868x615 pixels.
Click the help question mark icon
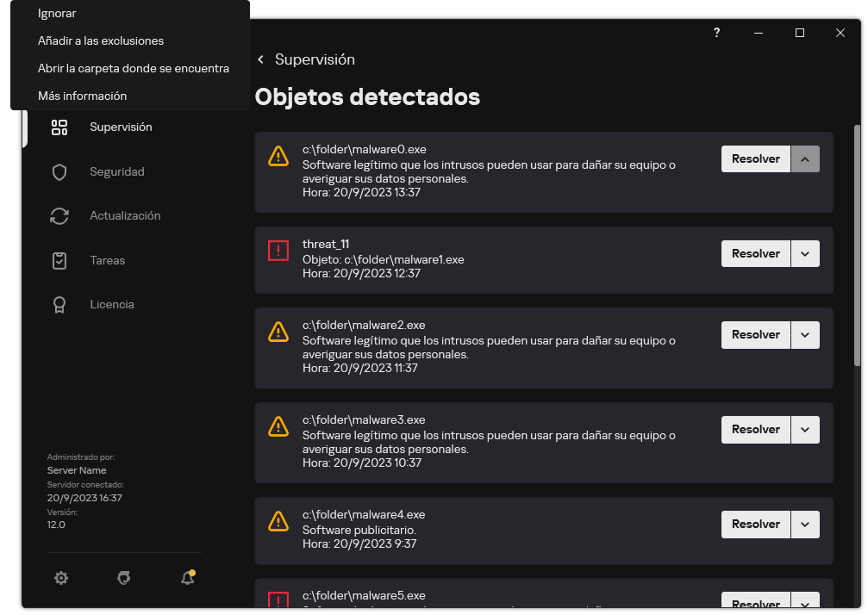pyautogui.click(x=716, y=33)
